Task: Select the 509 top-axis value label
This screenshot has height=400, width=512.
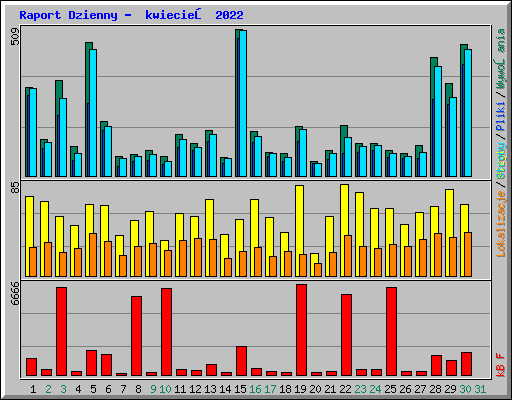Action: (x=15, y=36)
